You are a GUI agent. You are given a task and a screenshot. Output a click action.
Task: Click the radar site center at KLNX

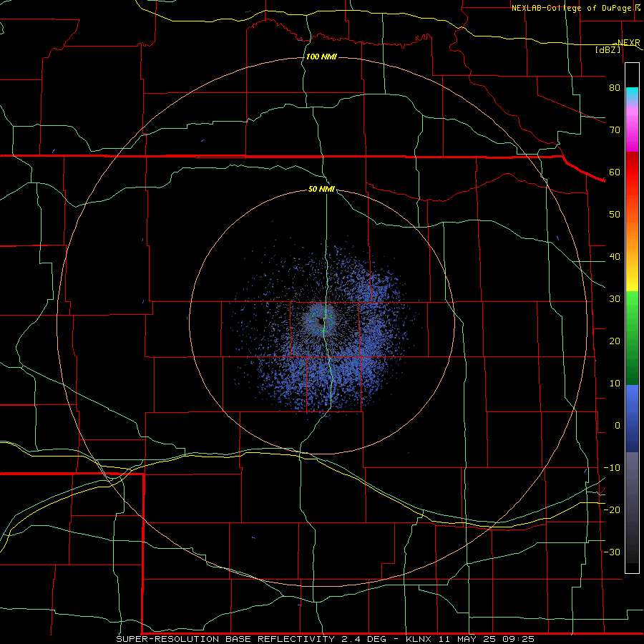tap(321, 322)
